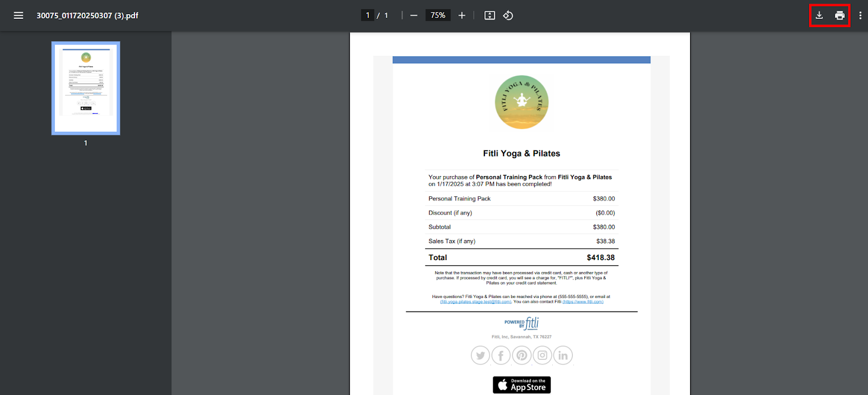This screenshot has width=868, height=395.
Task: Print the PDF document
Action: pos(840,15)
